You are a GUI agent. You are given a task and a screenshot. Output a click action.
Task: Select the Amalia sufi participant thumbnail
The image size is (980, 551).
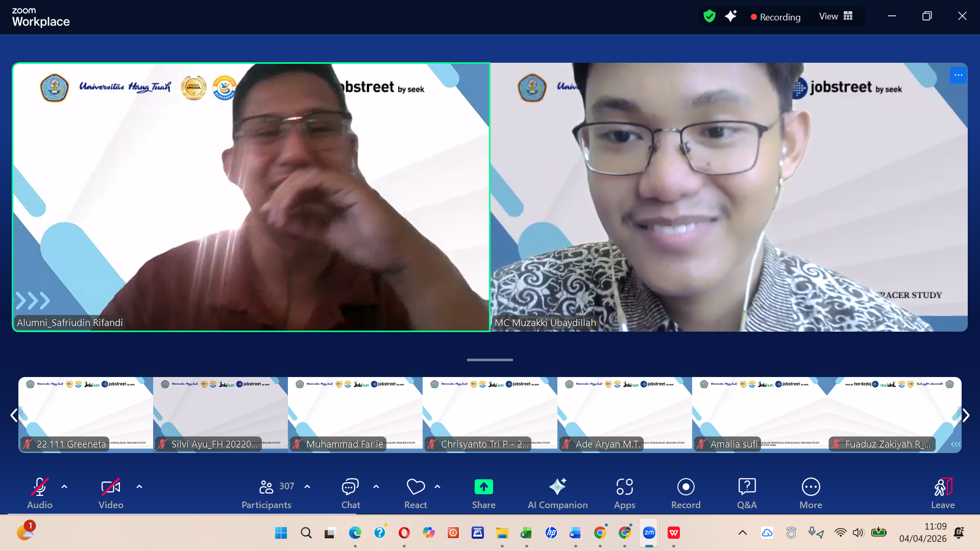tap(759, 415)
